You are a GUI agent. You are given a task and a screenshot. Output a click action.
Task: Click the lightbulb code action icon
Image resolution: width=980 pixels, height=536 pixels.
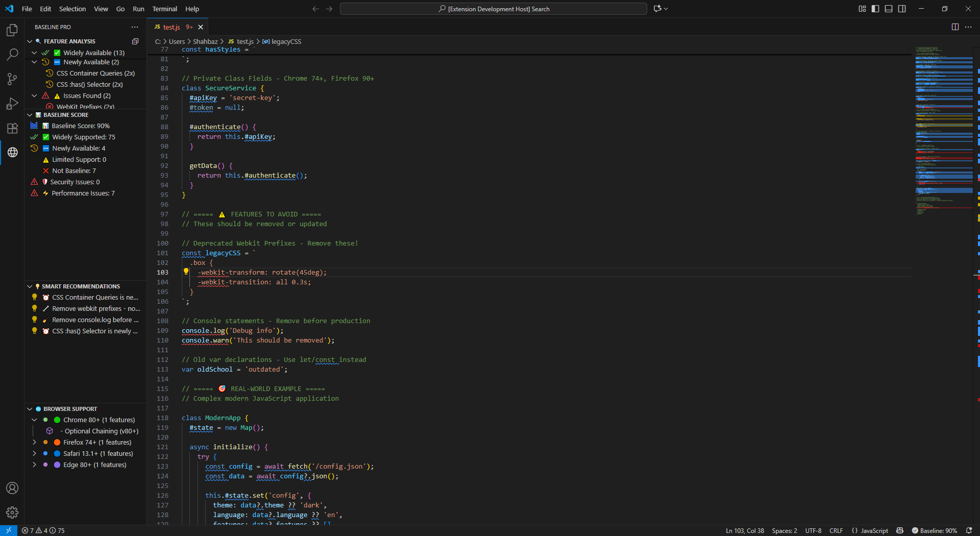coord(186,272)
